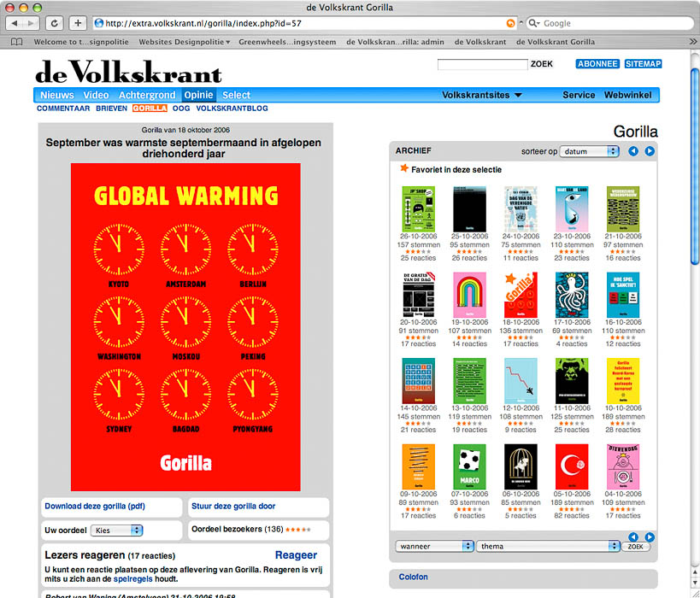Screen dimensions: 700x598
Task: Open the Nieuws navigation tab
Action: [57, 95]
